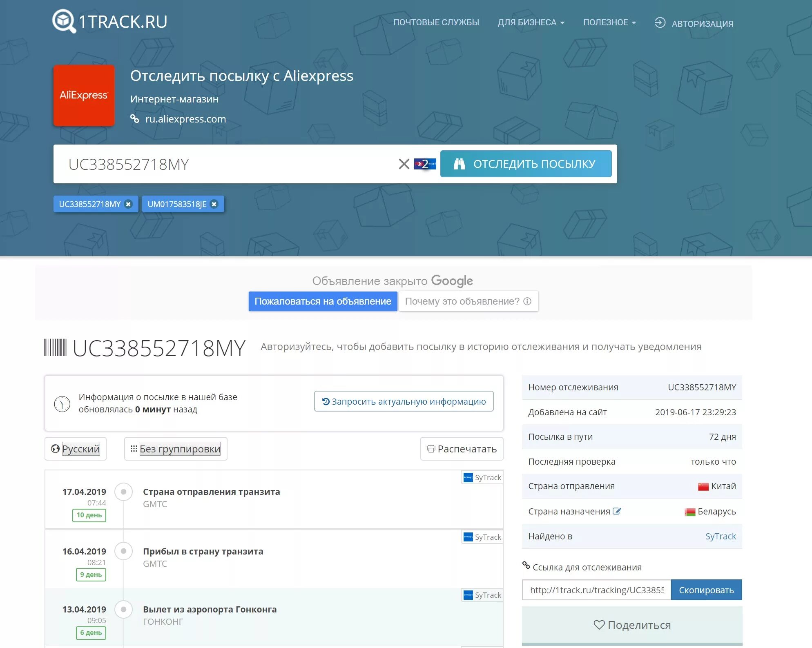Image resolution: width=812 pixels, height=648 pixels.
Task: Click the carrier flag icon with number 2
Action: (x=425, y=164)
